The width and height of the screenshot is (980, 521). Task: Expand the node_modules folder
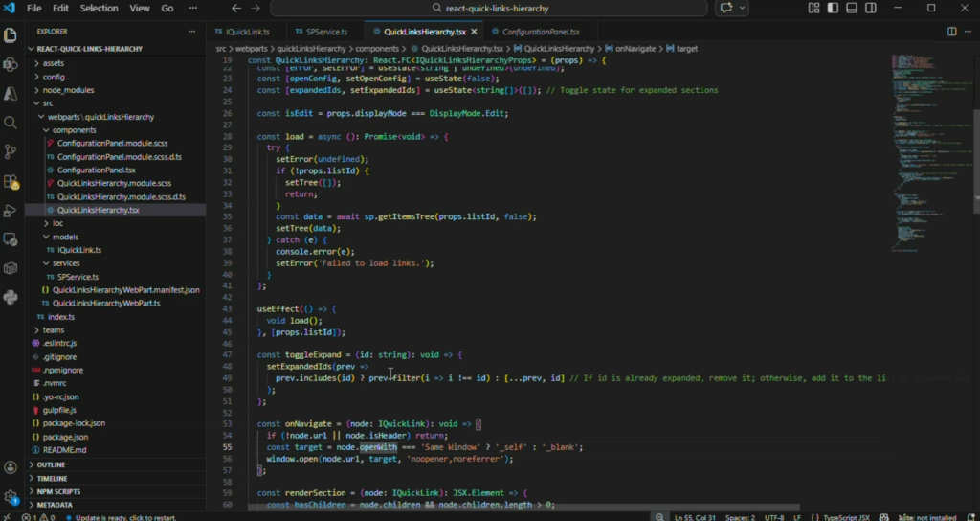68,90
